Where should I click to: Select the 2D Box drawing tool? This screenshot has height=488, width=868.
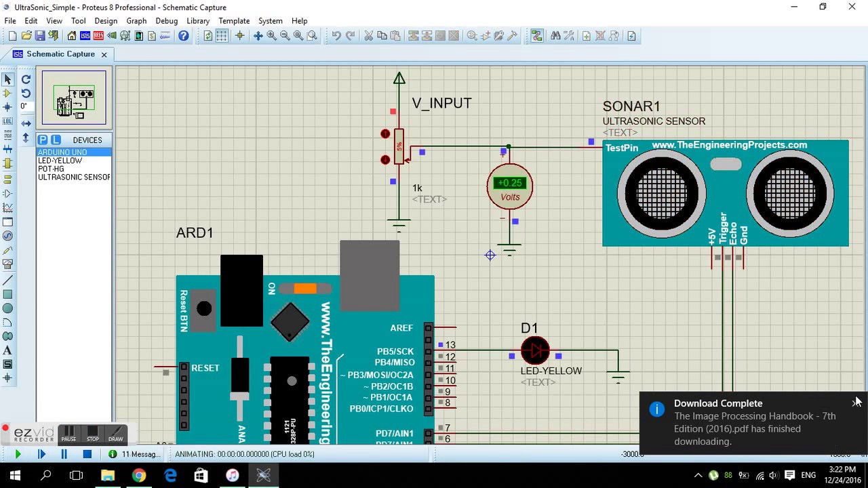coord(8,295)
